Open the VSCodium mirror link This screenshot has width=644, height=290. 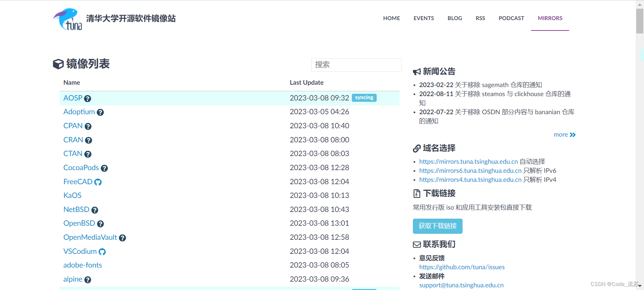coord(80,251)
